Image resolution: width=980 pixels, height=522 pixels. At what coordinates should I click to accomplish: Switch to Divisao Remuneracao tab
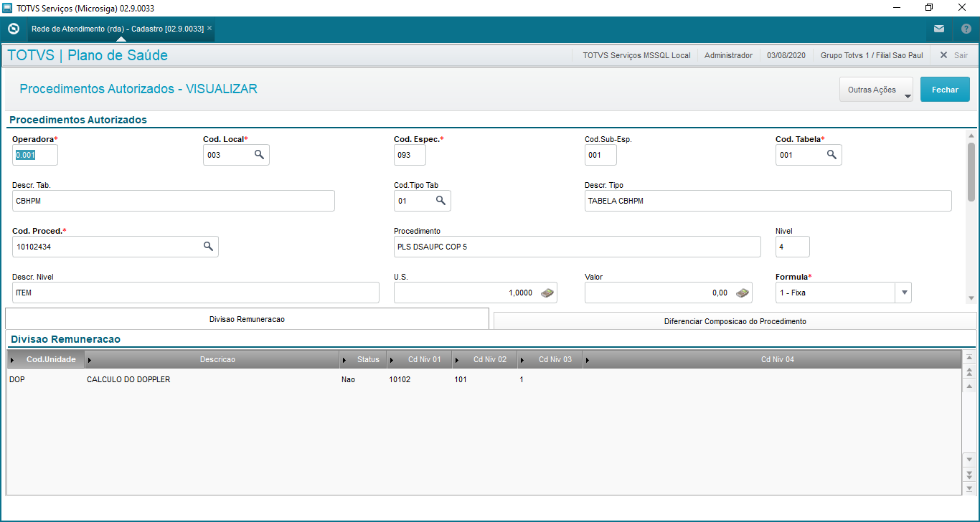tap(247, 319)
